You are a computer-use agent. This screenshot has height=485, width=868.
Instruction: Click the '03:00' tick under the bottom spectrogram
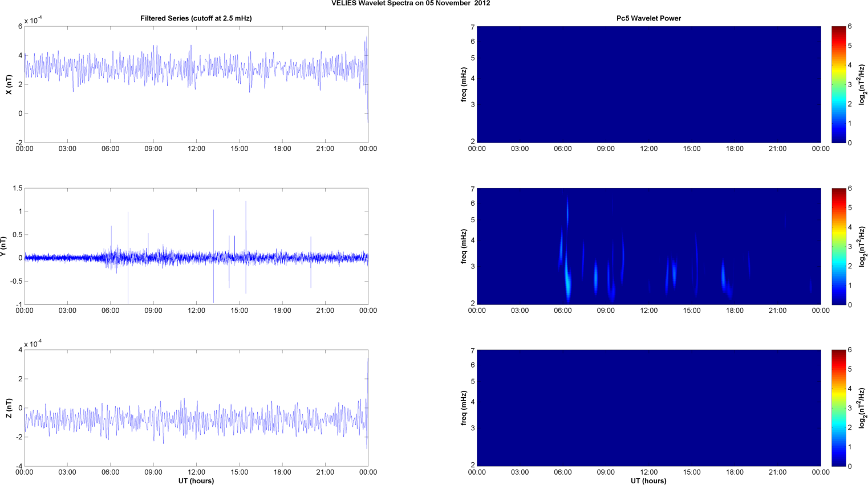(520, 472)
